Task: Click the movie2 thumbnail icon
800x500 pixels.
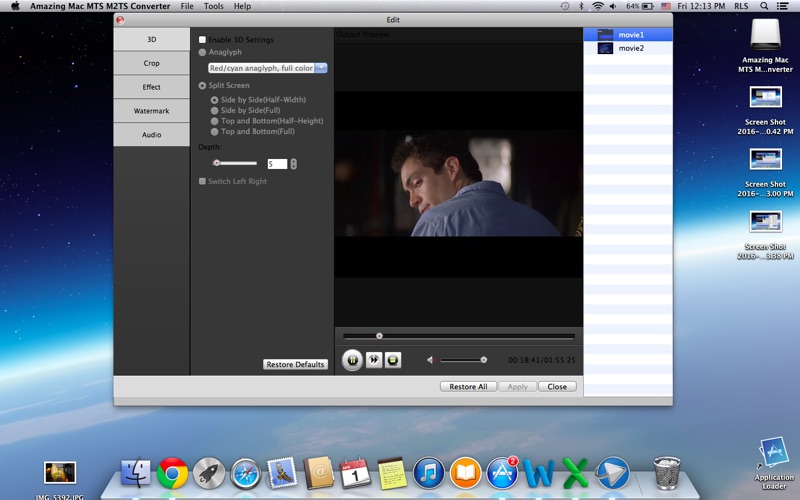Action: 605,48
